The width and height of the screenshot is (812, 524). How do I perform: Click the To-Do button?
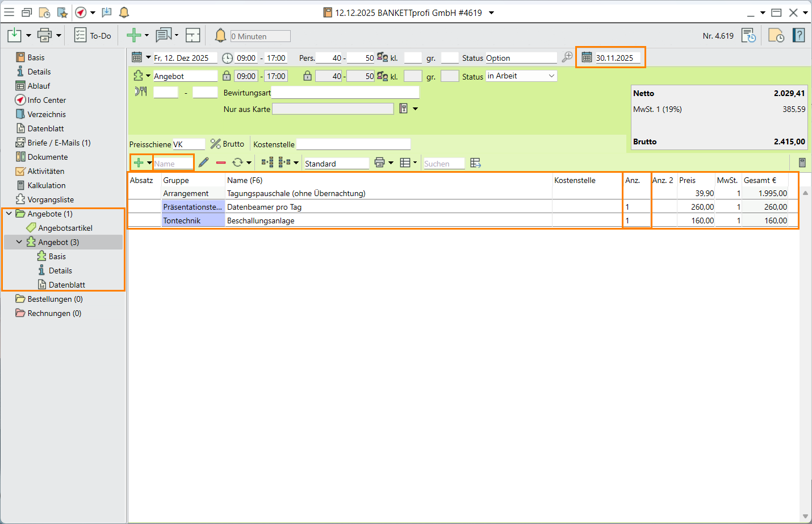93,35
